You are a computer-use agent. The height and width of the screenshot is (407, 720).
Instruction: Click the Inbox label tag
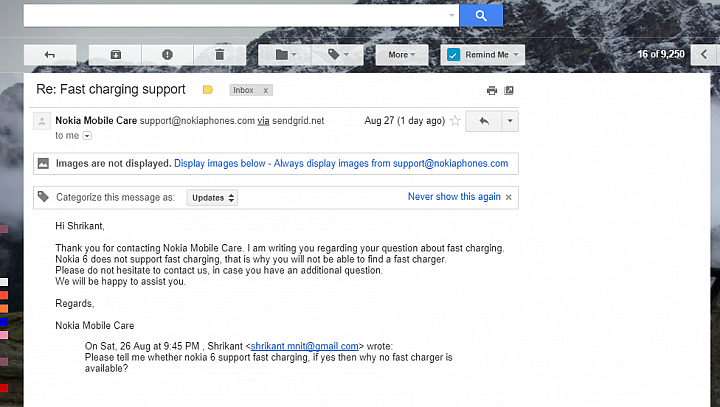tap(243, 90)
